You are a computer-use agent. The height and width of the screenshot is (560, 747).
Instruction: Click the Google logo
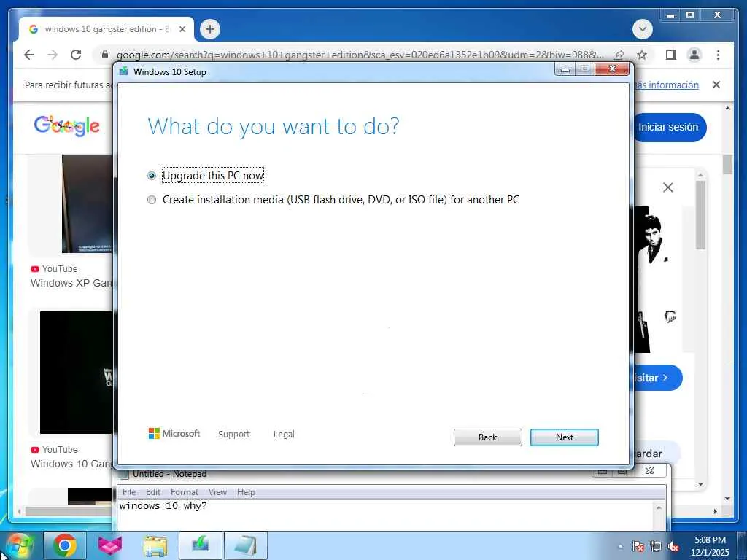[x=66, y=126]
